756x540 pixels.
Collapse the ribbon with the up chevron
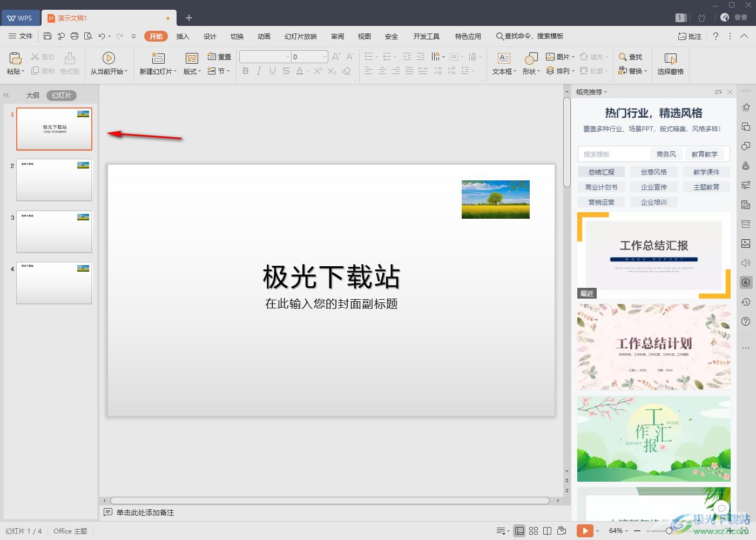(x=744, y=36)
